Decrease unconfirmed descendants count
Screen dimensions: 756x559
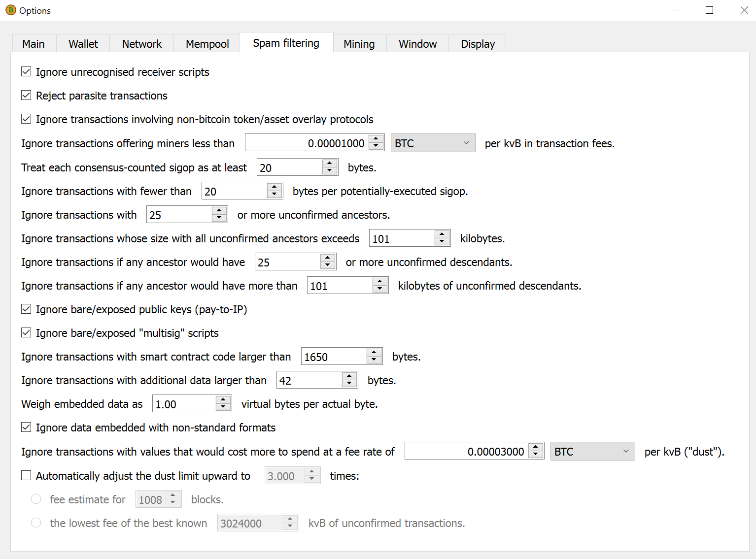pos(328,266)
